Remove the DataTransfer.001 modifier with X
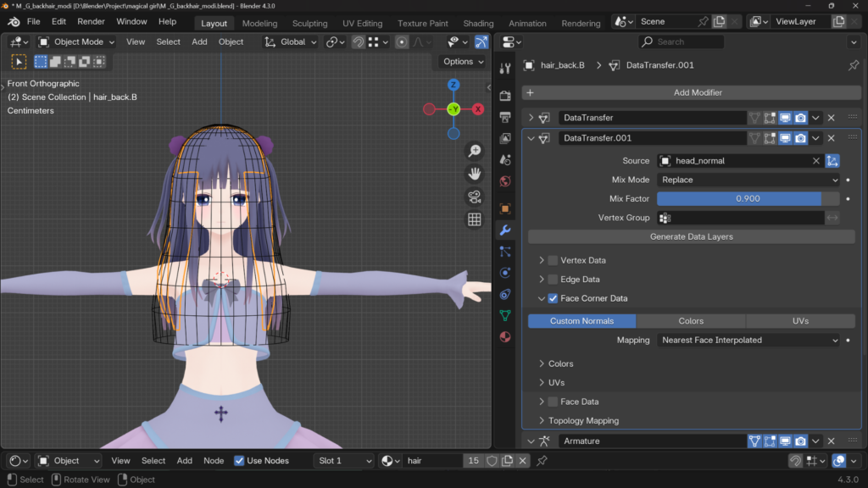The width and height of the screenshot is (868, 488). [832, 138]
